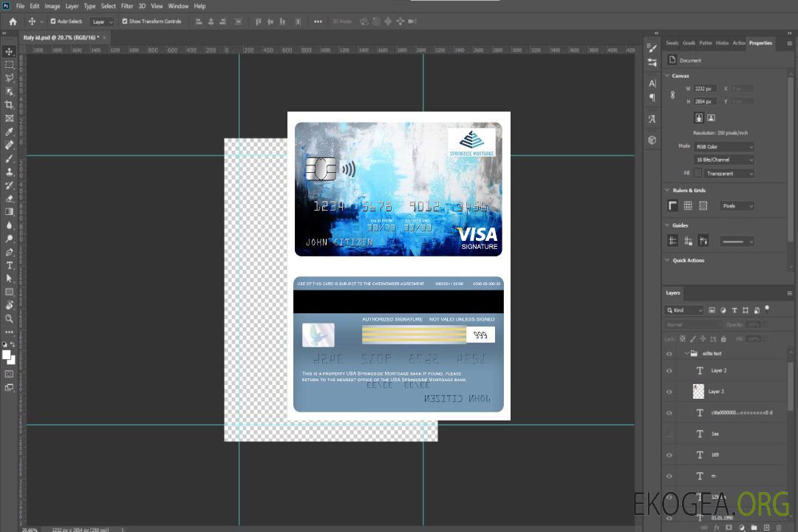Select the Horizontal Type tool
This screenshot has height=532, width=798.
pyautogui.click(x=9, y=265)
